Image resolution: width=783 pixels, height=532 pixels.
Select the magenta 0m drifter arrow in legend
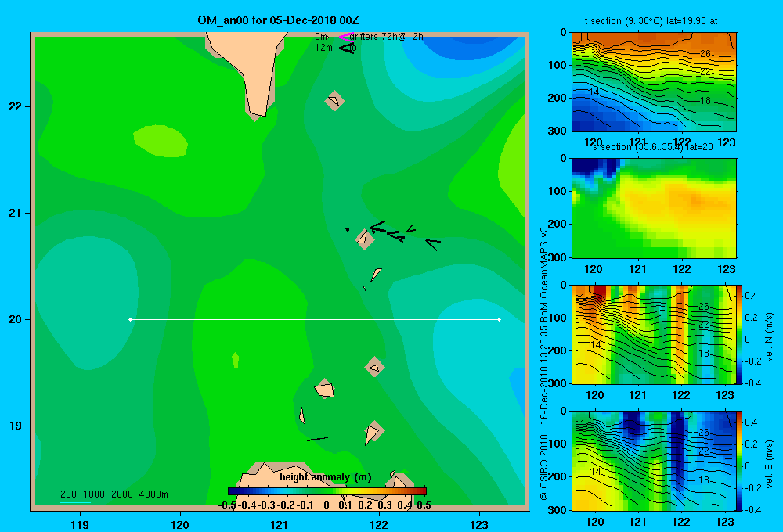[x=346, y=37]
